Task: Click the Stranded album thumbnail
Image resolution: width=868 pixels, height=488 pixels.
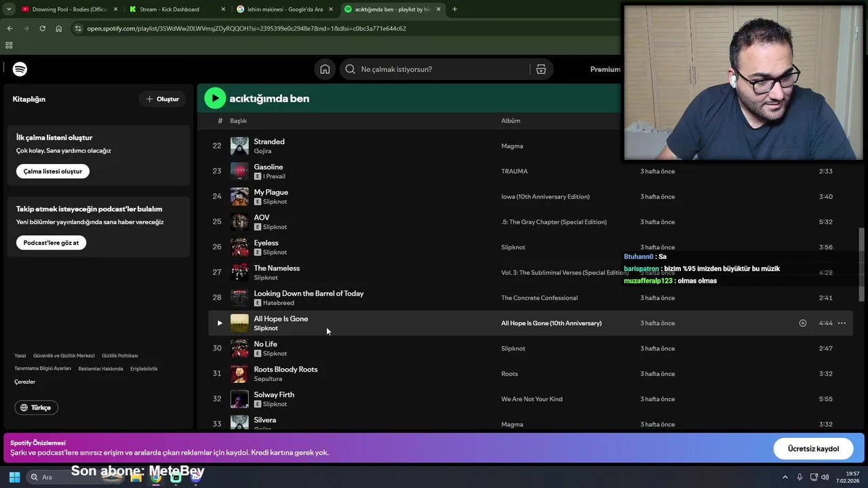Action: coord(239,146)
